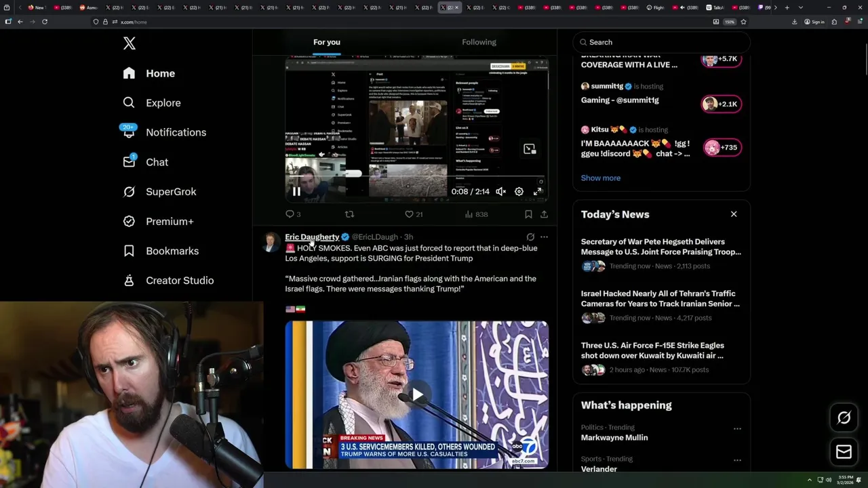
Task: Close the active X browser tab
Action: point(456,7)
